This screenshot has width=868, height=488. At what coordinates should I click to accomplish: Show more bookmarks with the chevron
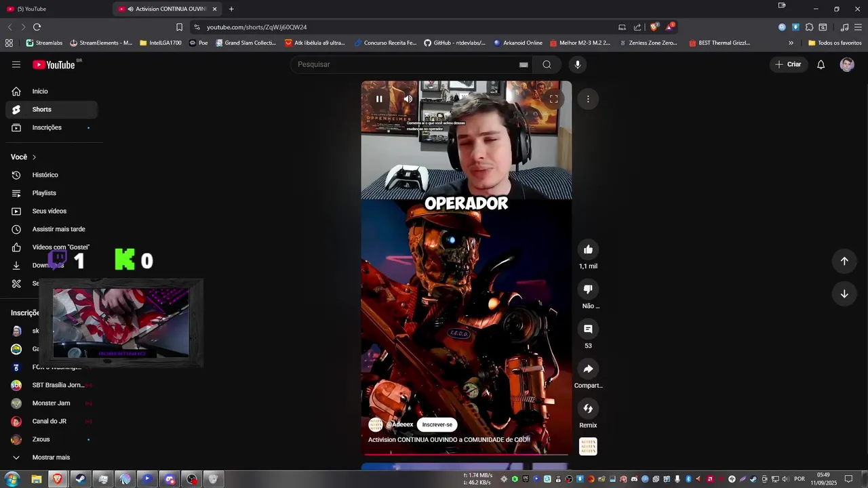pyautogui.click(x=791, y=43)
